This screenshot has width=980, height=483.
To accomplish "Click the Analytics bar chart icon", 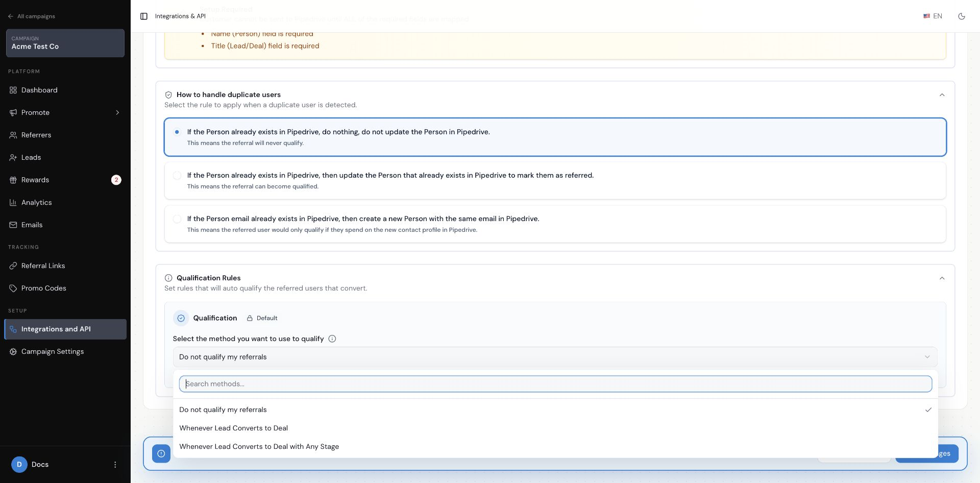I will 13,202.
